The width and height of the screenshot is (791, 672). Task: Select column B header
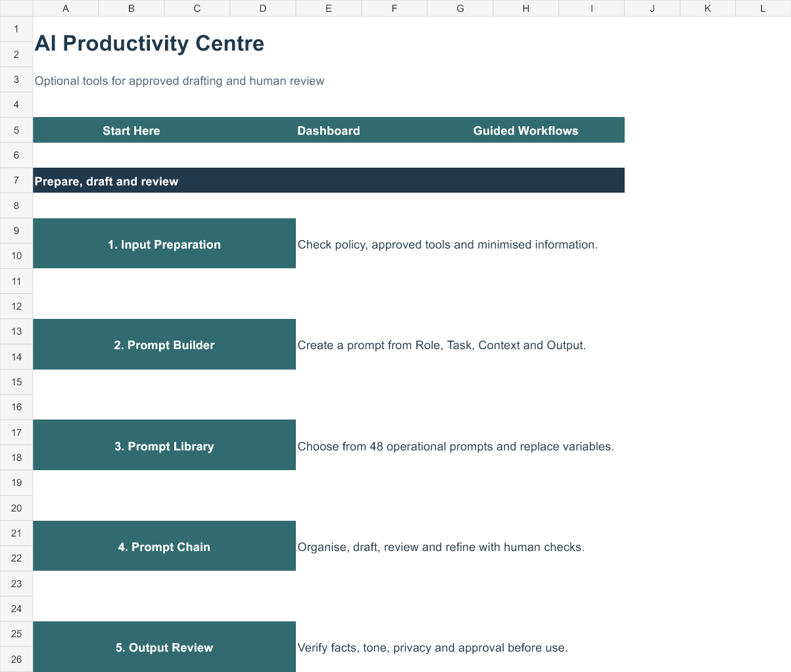coord(132,9)
